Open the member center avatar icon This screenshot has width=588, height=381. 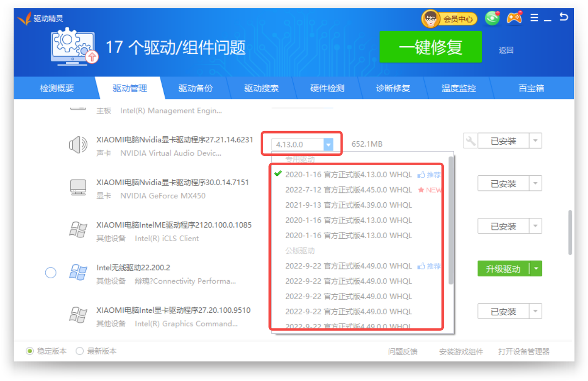point(431,19)
